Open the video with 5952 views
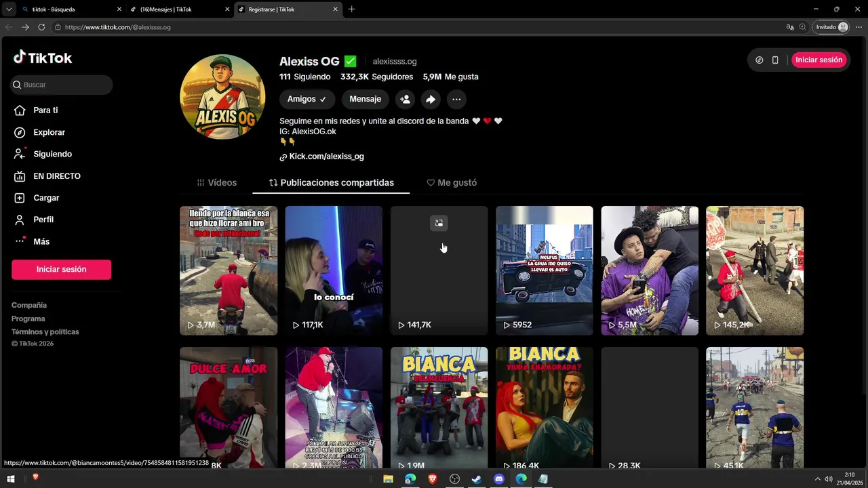868x488 pixels. pos(545,270)
